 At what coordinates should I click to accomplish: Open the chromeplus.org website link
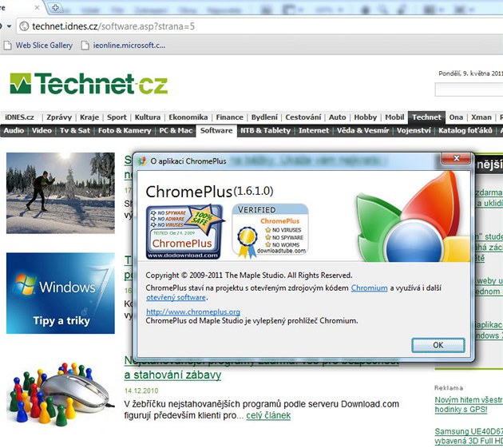click(193, 311)
